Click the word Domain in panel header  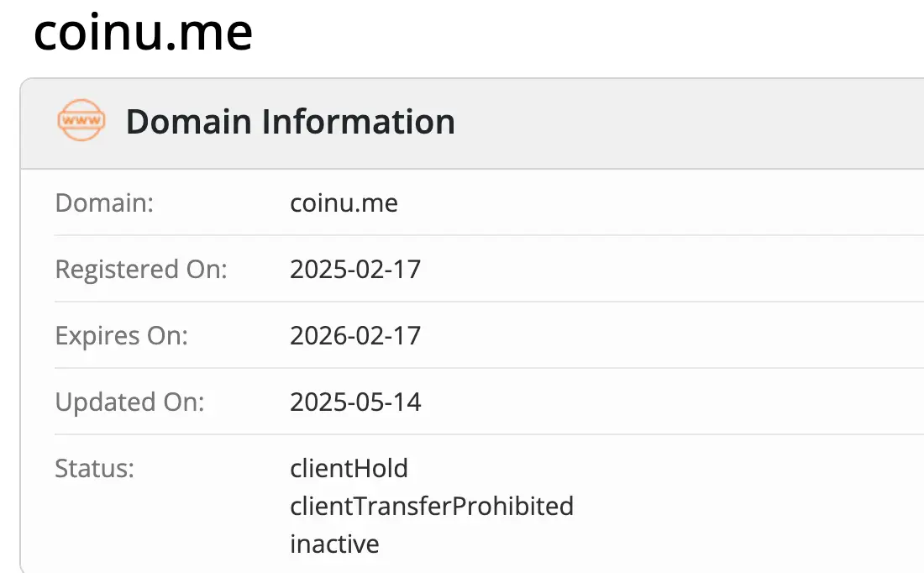click(x=189, y=122)
